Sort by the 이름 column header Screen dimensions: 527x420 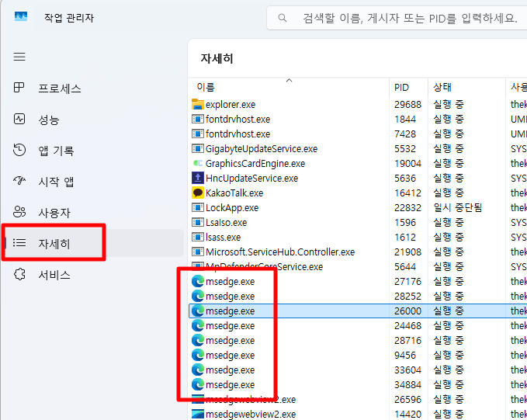point(289,88)
